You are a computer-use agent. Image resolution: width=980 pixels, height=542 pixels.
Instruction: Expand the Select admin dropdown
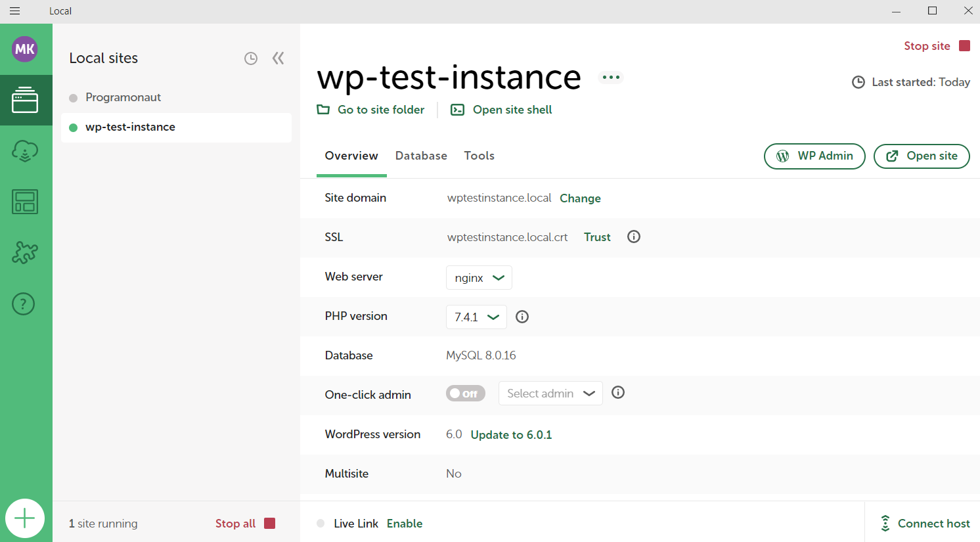pyautogui.click(x=550, y=393)
